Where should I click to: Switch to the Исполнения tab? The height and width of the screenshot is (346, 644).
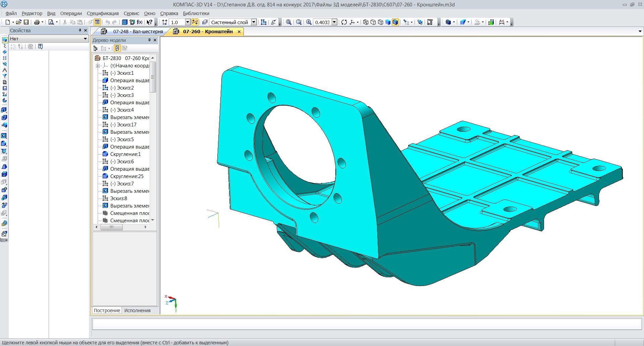137,310
